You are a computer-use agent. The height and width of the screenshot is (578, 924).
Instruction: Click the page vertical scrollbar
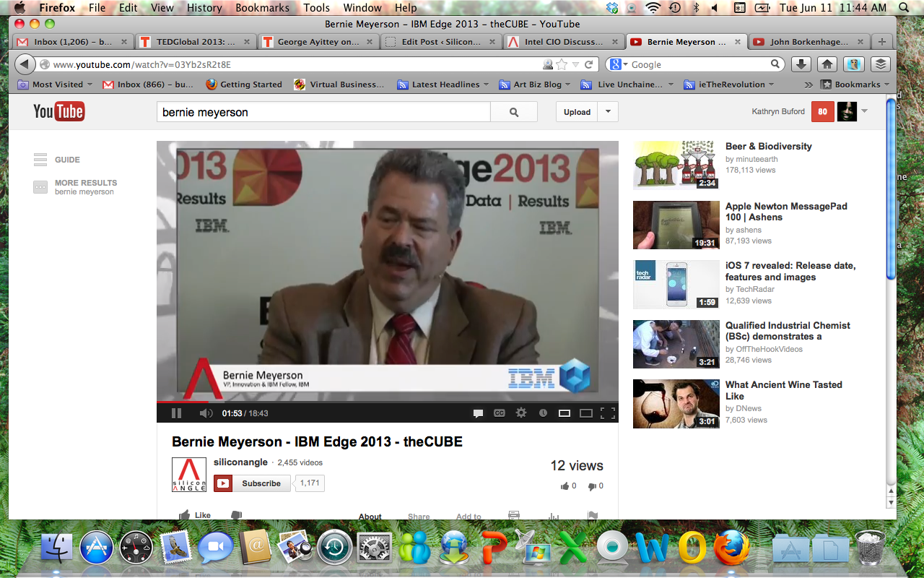pyautogui.click(x=890, y=189)
